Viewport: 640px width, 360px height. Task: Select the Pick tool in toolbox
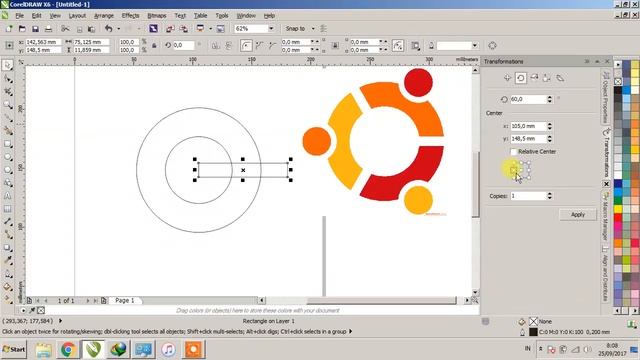7,65
